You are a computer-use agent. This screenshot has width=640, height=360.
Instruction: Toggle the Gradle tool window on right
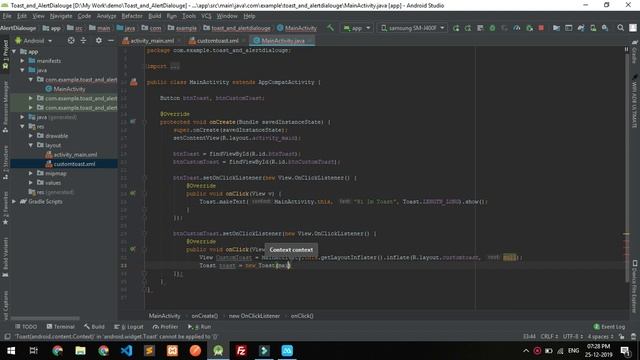coord(635,51)
